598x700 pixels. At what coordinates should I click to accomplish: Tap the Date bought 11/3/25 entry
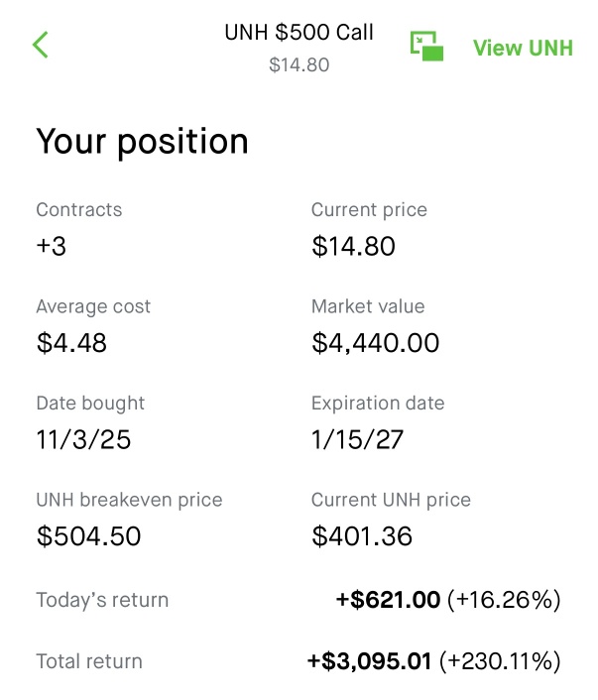click(x=83, y=440)
